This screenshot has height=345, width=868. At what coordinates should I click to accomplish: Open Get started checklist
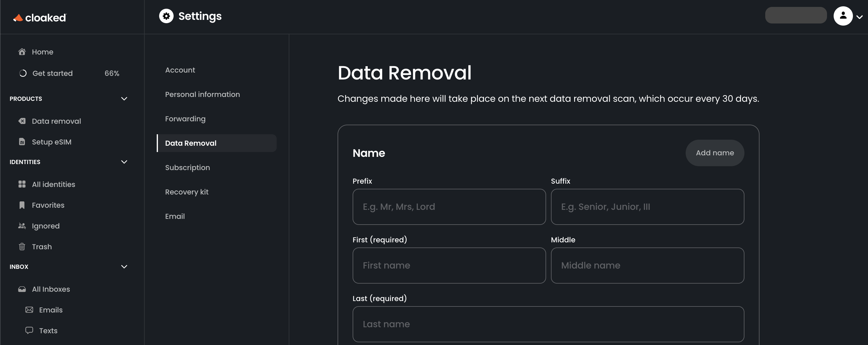52,73
